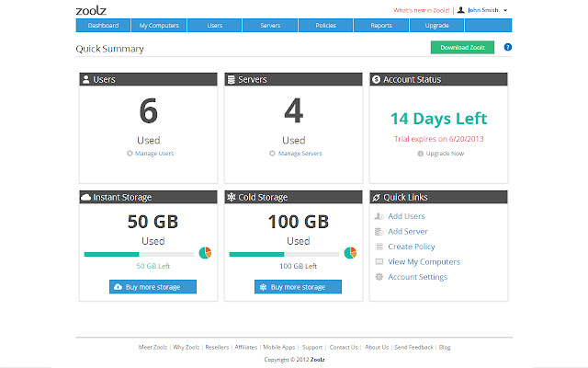Click the Why Zoolz footer link

(x=186, y=348)
